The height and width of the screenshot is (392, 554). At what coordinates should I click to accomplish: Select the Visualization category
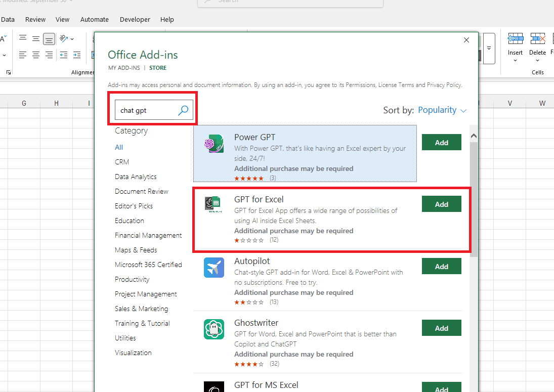point(133,353)
